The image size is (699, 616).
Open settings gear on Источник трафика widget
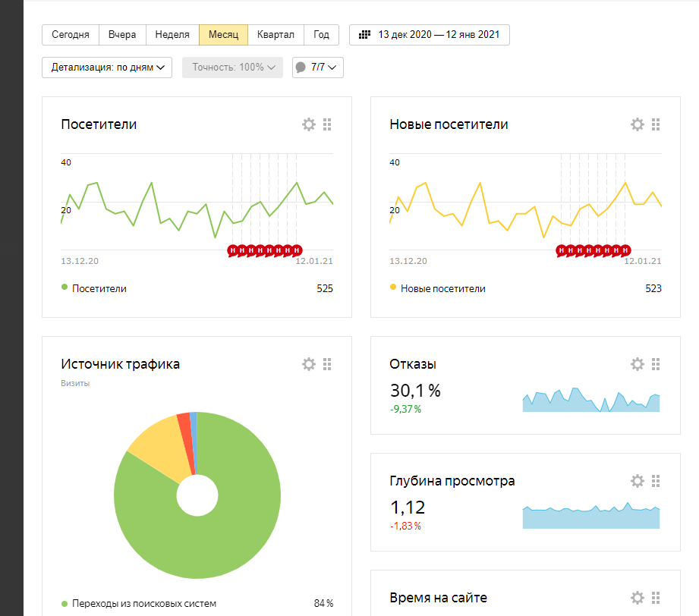click(308, 364)
